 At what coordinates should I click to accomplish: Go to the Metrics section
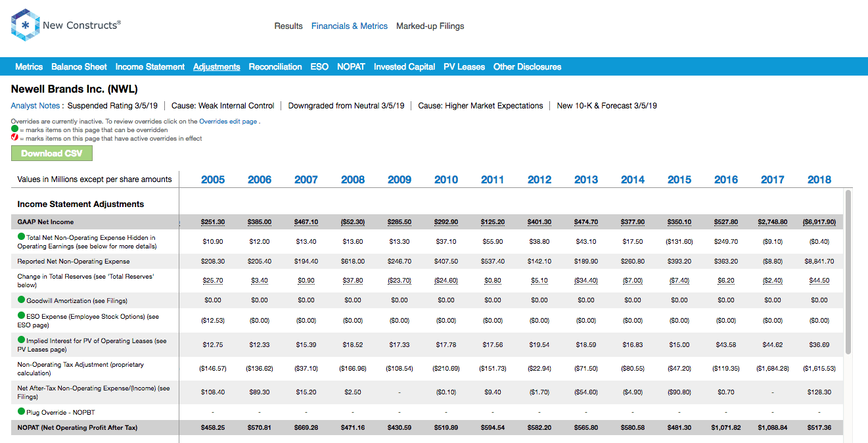(29, 66)
